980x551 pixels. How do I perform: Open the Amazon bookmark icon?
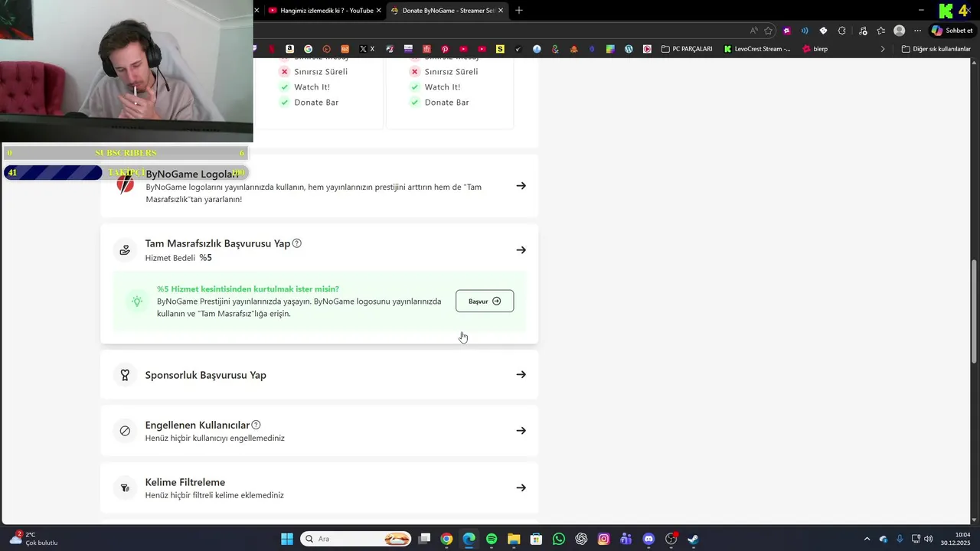coord(289,49)
